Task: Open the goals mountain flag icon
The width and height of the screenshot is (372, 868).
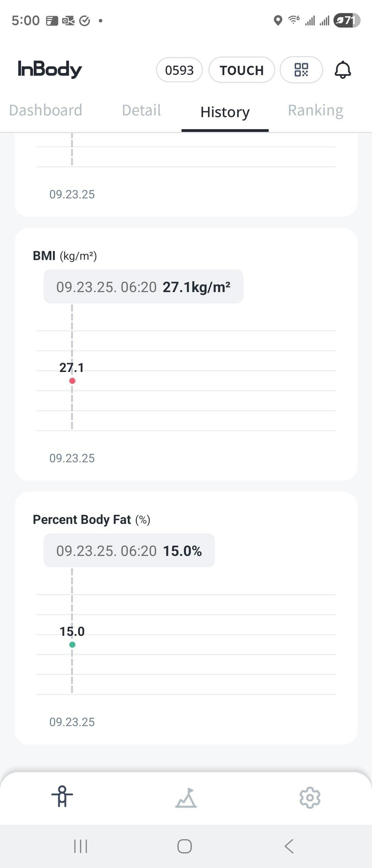Action: pyautogui.click(x=186, y=798)
